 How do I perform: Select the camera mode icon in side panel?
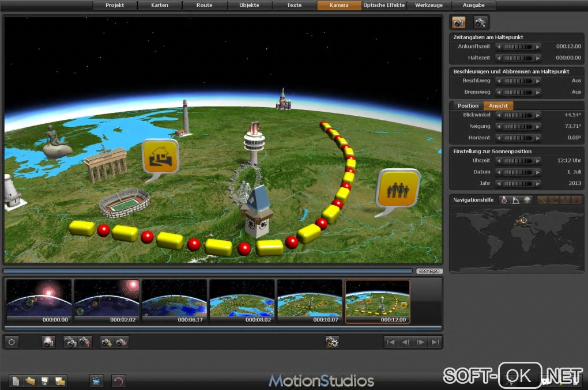tap(458, 22)
